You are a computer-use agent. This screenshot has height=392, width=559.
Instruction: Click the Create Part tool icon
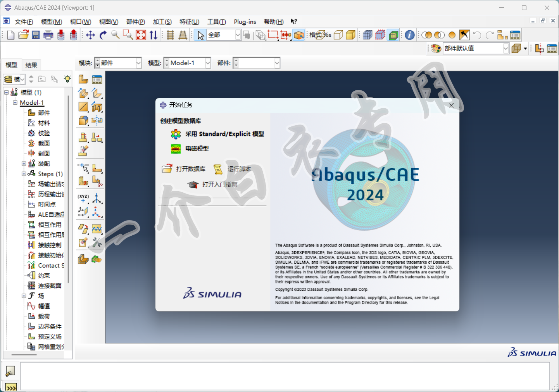coord(83,79)
